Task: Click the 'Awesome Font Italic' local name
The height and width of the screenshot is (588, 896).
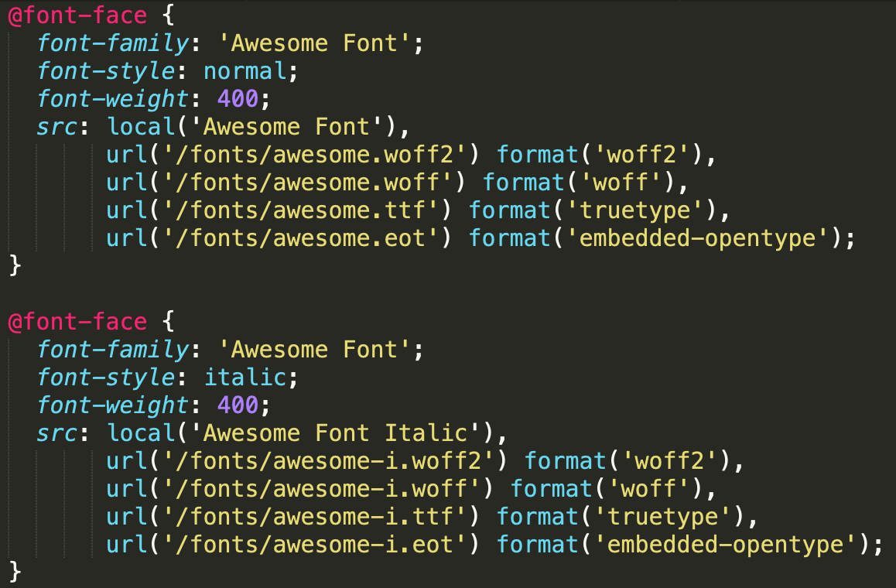Action: (337, 433)
